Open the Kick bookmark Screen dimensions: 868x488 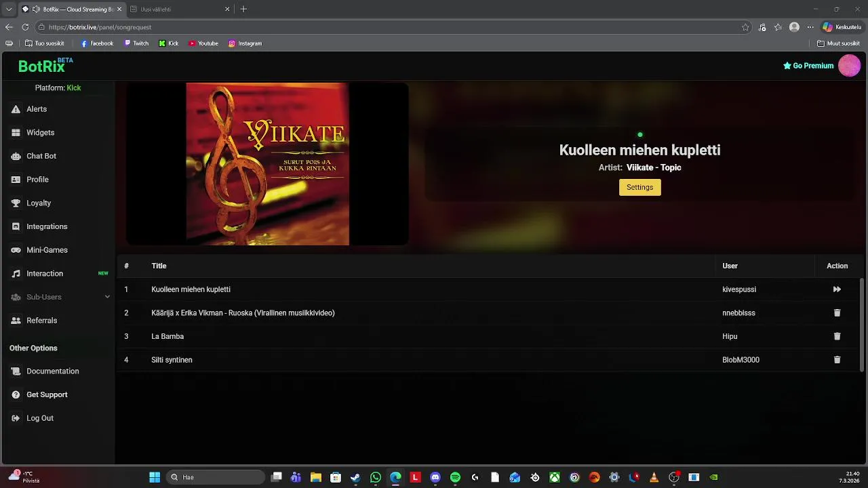coord(169,43)
